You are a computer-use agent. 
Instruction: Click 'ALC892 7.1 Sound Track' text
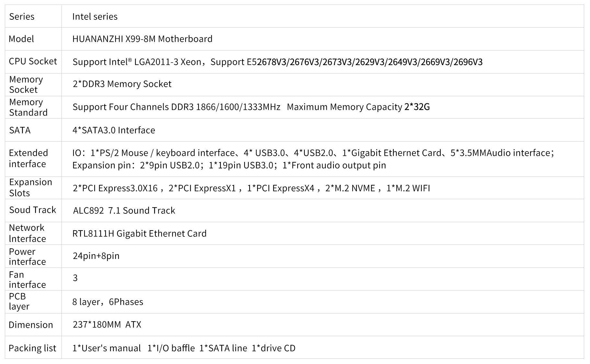point(124,210)
